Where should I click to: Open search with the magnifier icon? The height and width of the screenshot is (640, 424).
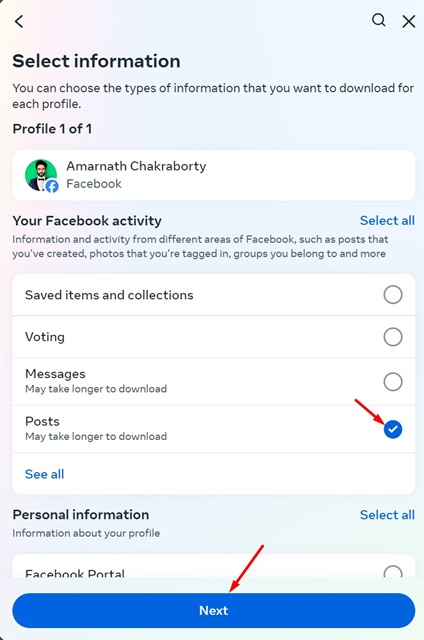pos(379,20)
